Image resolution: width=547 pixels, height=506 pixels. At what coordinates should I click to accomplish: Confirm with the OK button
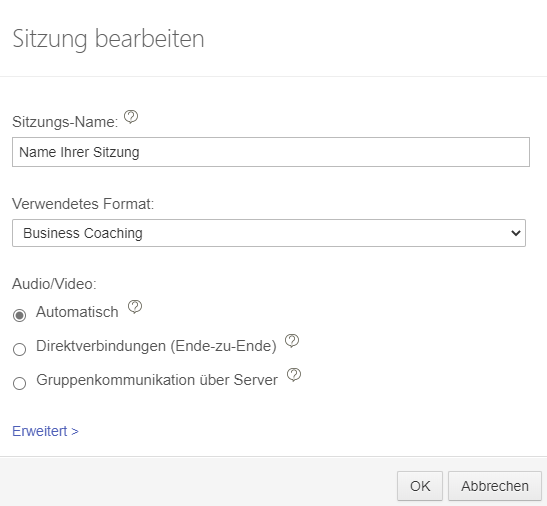[420, 486]
